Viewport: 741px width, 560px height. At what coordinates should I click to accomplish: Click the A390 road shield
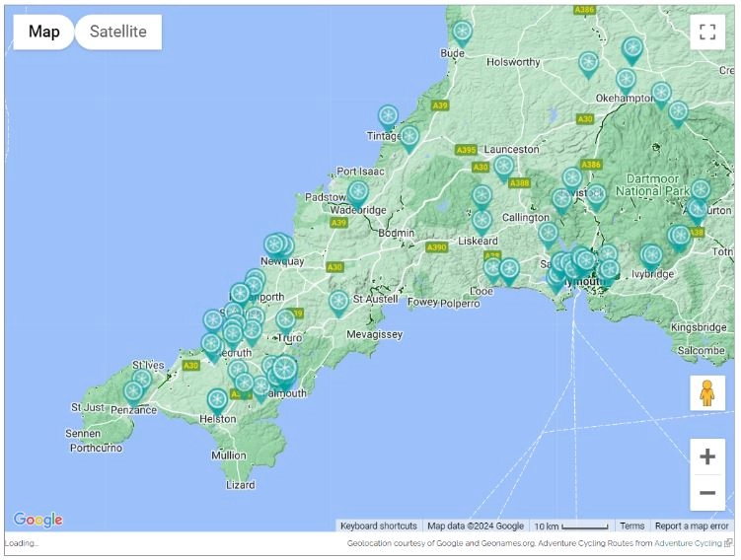tap(436, 247)
